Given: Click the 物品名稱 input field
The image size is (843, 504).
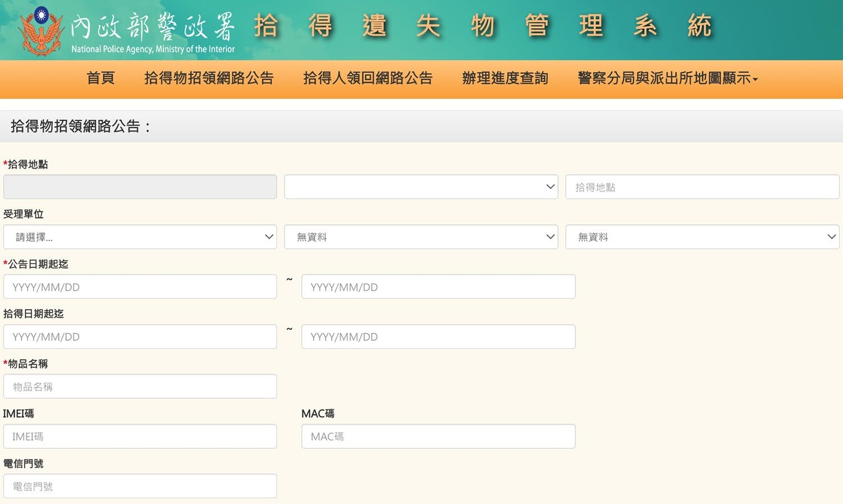Looking at the screenshot, I should point(139,387).
